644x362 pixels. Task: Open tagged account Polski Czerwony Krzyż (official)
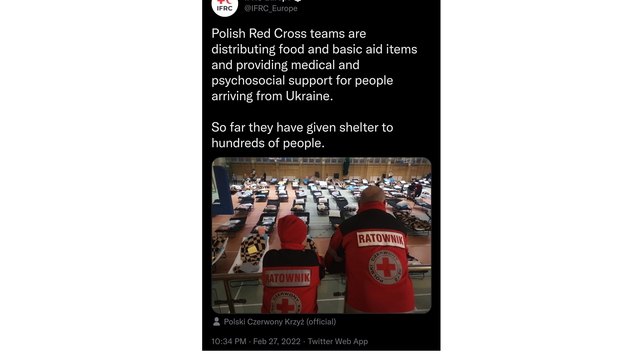(280, 322)
